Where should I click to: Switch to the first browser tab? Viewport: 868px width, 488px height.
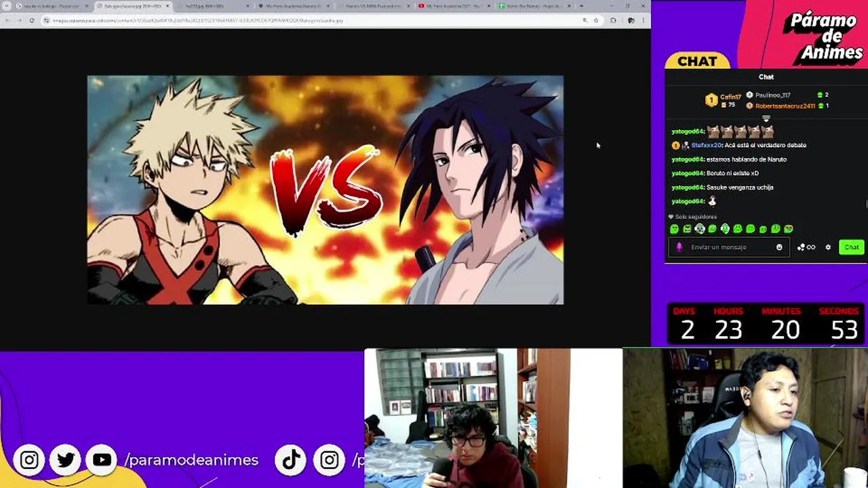click(x=52, y=6)
